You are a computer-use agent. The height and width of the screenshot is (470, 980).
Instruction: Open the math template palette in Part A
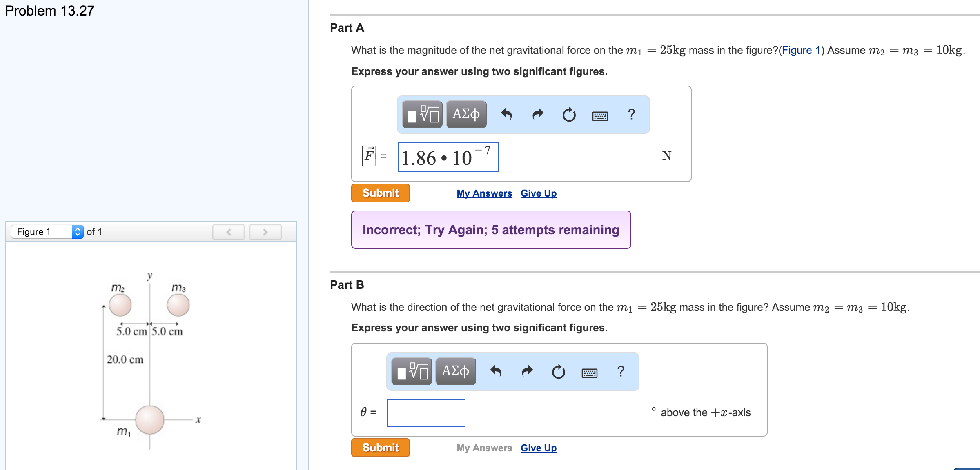422,115
